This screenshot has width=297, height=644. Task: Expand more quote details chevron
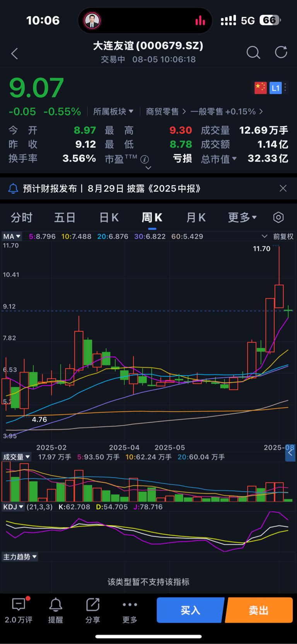pos(148,168)
